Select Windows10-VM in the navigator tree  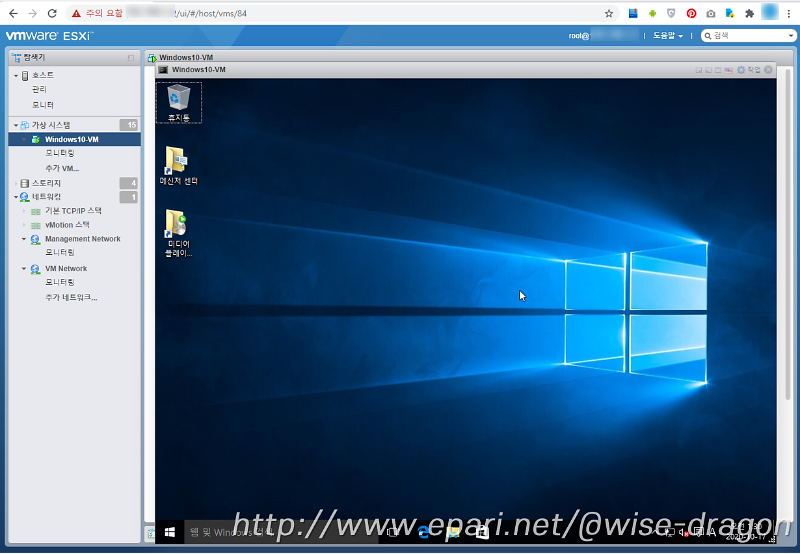coord(74,139)
